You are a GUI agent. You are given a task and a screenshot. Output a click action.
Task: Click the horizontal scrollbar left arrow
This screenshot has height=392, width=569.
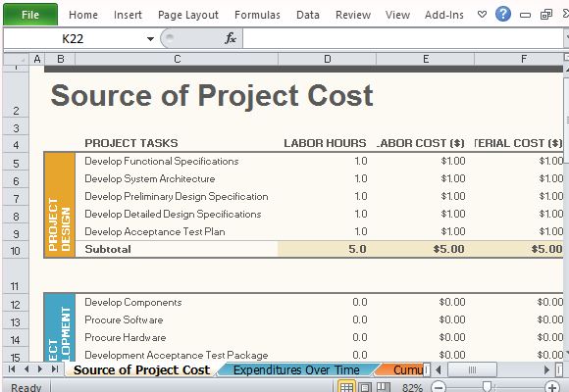(x=439, y=369)
